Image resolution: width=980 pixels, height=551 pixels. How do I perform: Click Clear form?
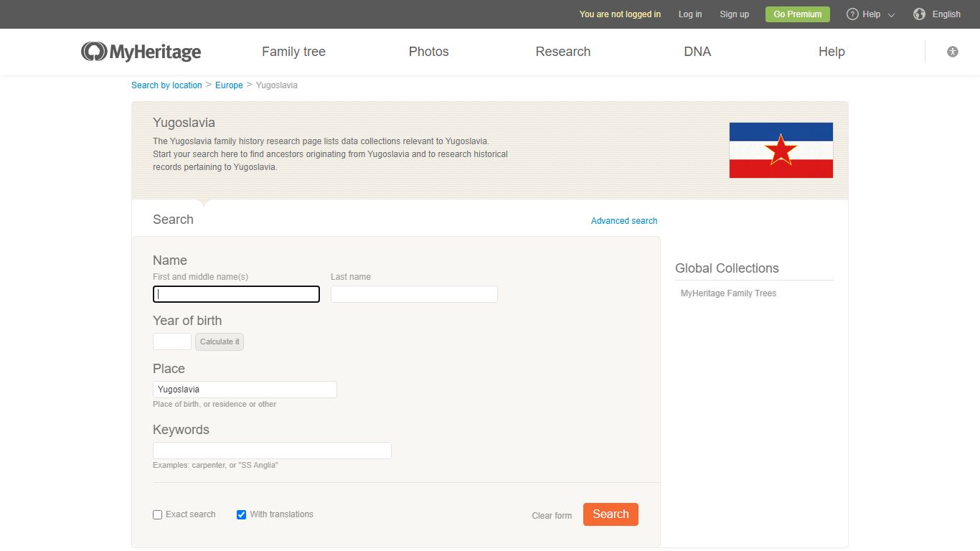coord(552,516)
